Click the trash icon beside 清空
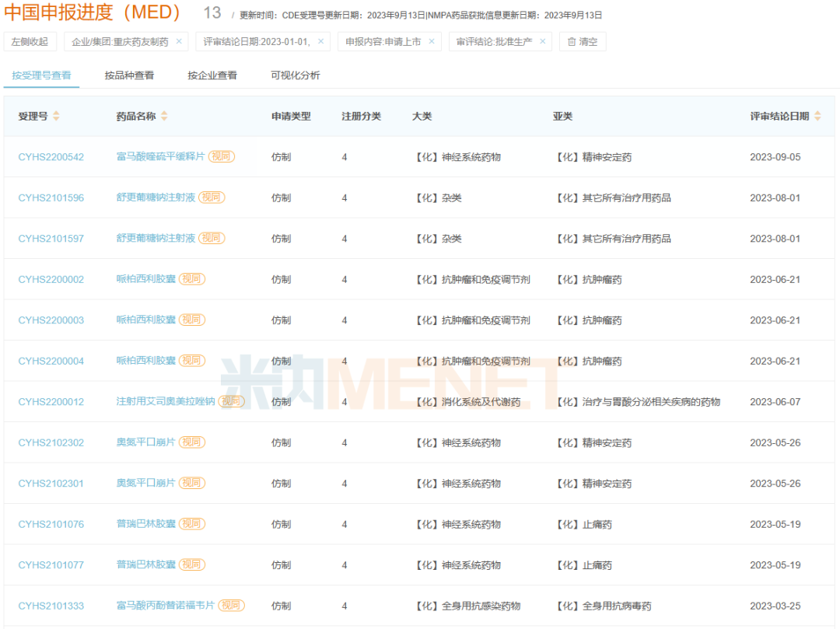The width and height of the screenshot is (840, 629). [570, 41]
